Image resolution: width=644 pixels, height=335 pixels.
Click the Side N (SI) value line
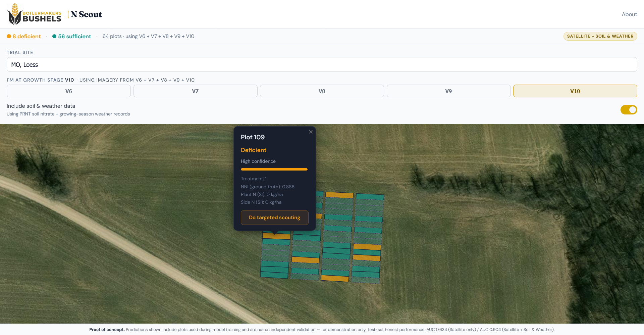(261, 202)
